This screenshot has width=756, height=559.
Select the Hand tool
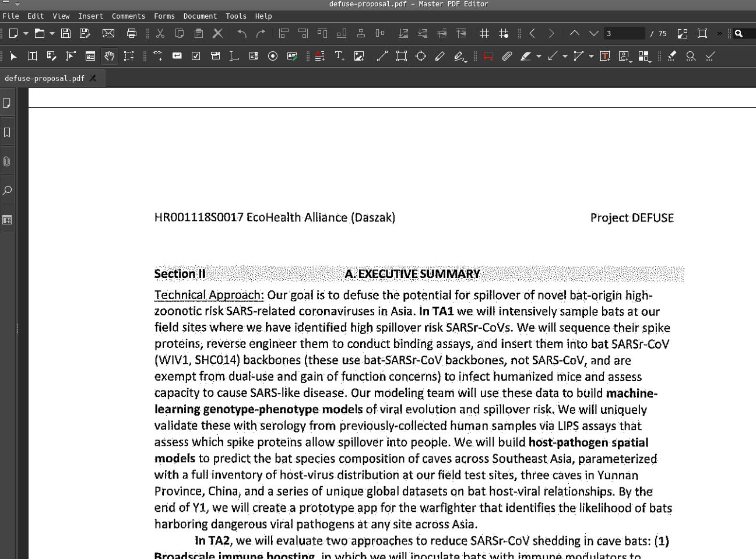[110, 56]
